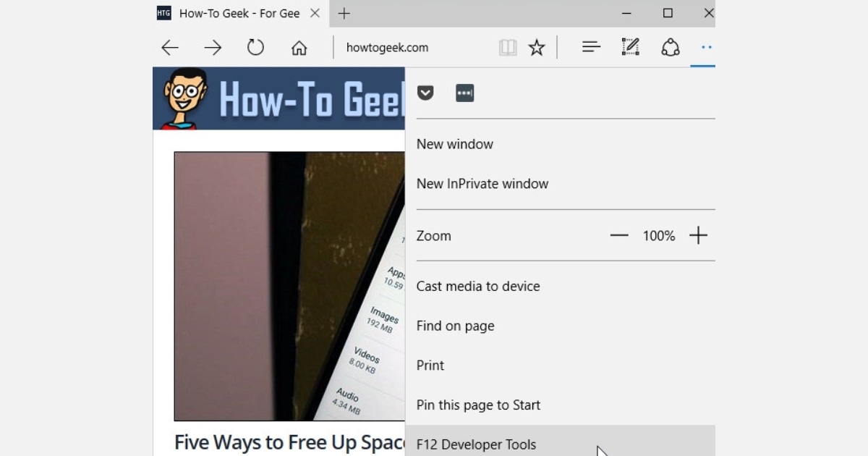Image resolution: width=868 pixels, height=456 pixels.
Task: Share the current page
Action: coord(671,47)
